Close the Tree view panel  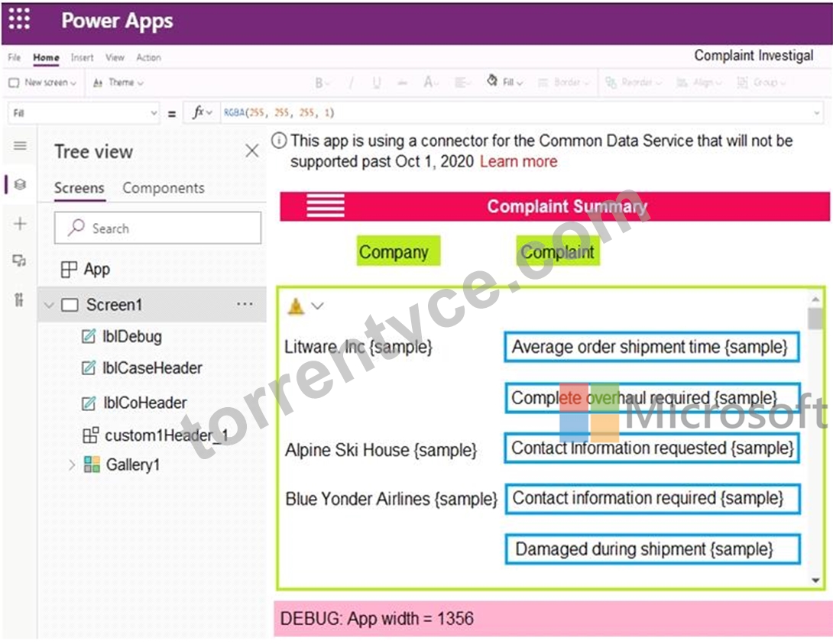click(x=252, y=151)
